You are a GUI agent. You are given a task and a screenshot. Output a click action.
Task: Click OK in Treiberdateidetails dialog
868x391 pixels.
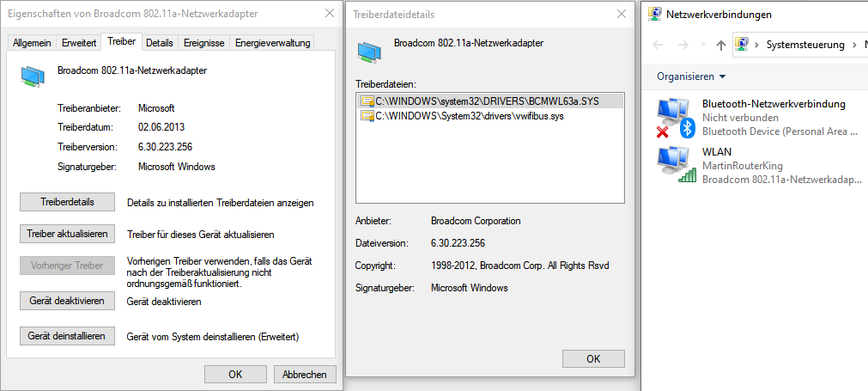pyautogui.click(x=593, y=358)
